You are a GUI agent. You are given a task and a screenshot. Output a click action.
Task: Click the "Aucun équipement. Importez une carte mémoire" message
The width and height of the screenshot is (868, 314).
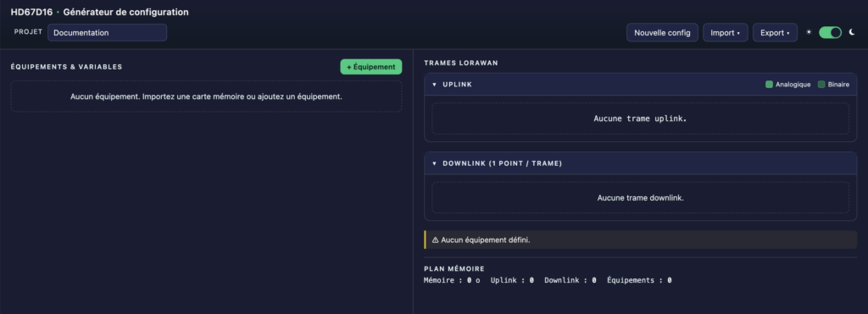(x=207, y=96)
